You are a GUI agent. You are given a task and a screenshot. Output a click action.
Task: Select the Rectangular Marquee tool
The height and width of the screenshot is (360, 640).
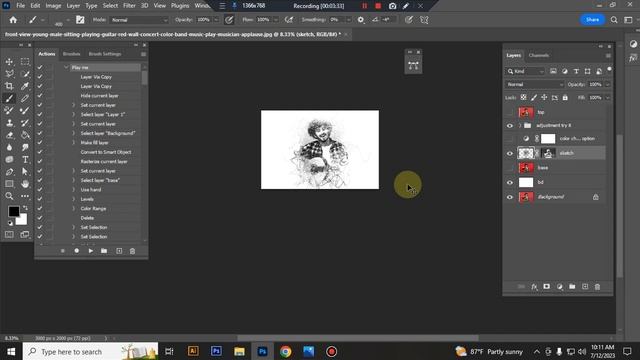tap(25, 62)
